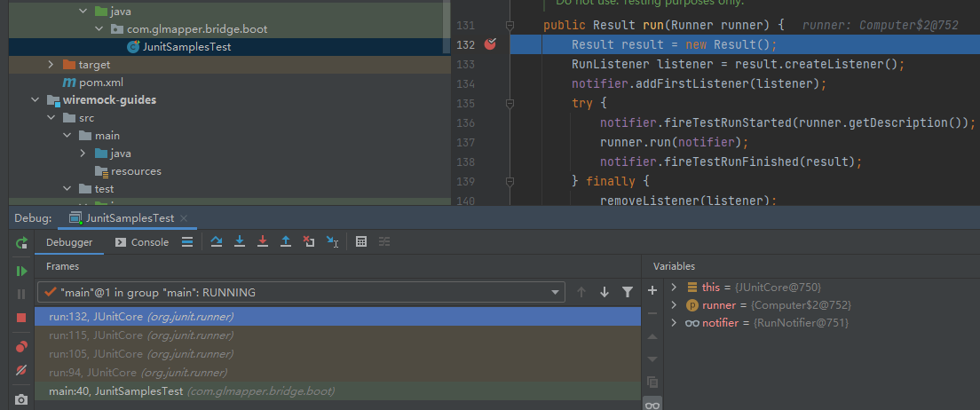Click line number 137 in gutter

click(466, 142)
